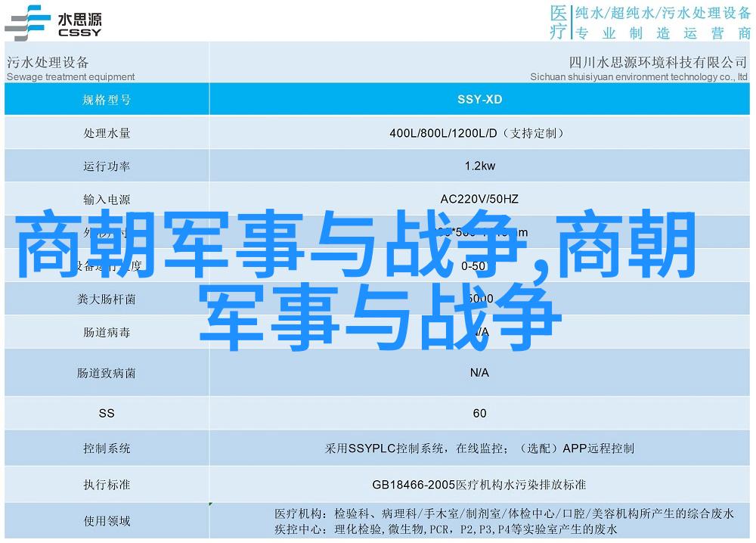
Task: Select the '医疗' label at top right
Action: pyautogui.click(x=559, y=22)
